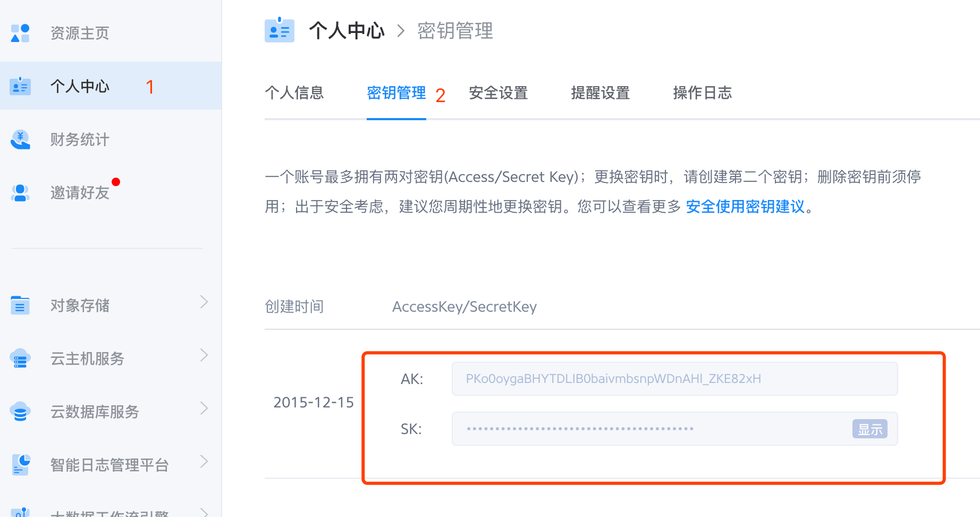Expand the 云主机服务 submenu chevron
This screenshot has width=980, height=517.
pos(204,355)
